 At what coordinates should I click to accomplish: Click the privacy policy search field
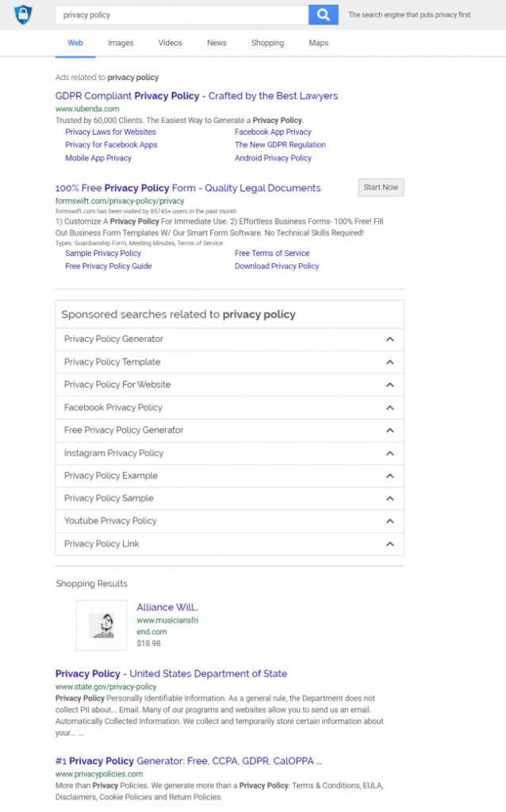tap(181, 15)
